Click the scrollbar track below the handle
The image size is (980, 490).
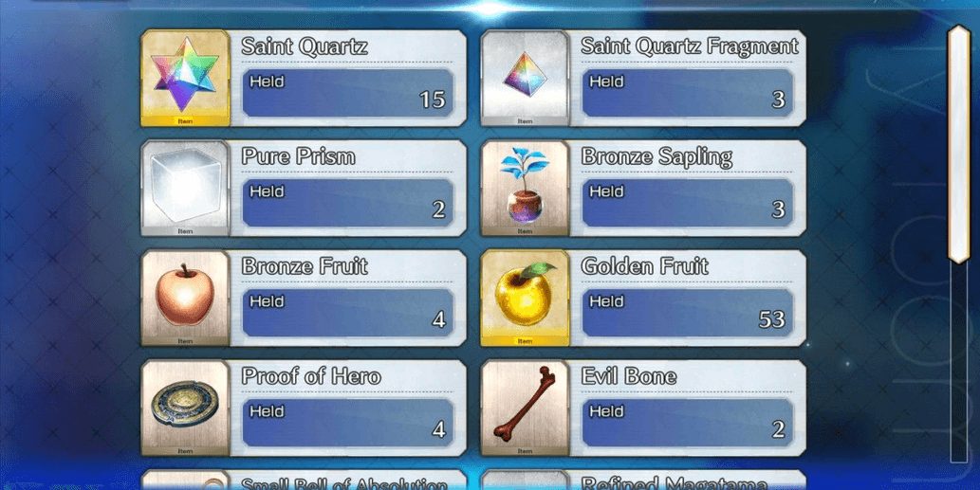pyautogui.click(x=959, y=363)
